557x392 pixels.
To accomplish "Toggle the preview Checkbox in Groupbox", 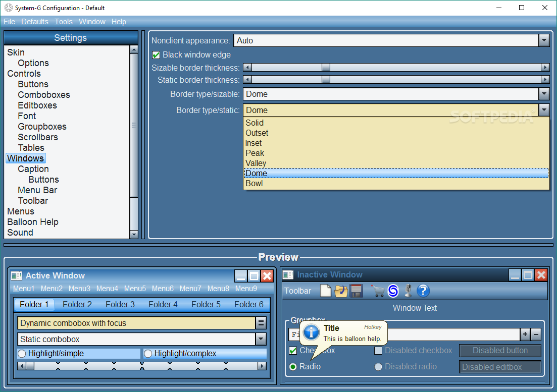I will pos(293,351).
